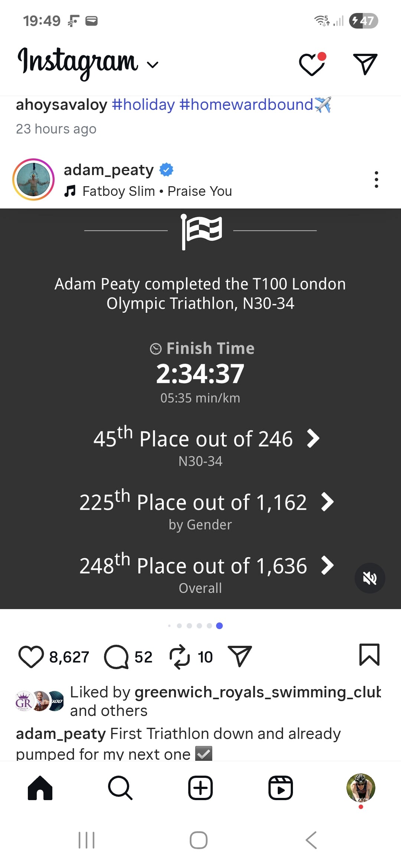401x868 pixels.
Task: Open your profile picture tab
Action: click(x=361, y=788)
